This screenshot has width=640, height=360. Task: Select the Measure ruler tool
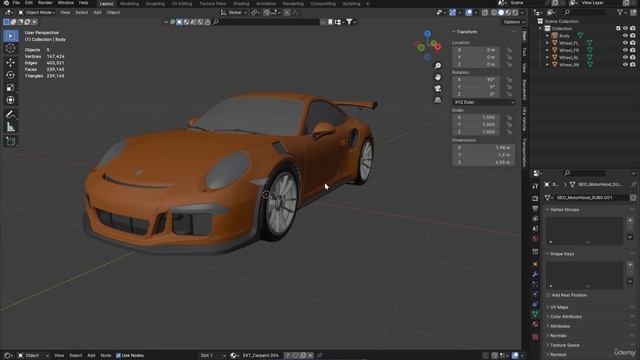[11, 127]
